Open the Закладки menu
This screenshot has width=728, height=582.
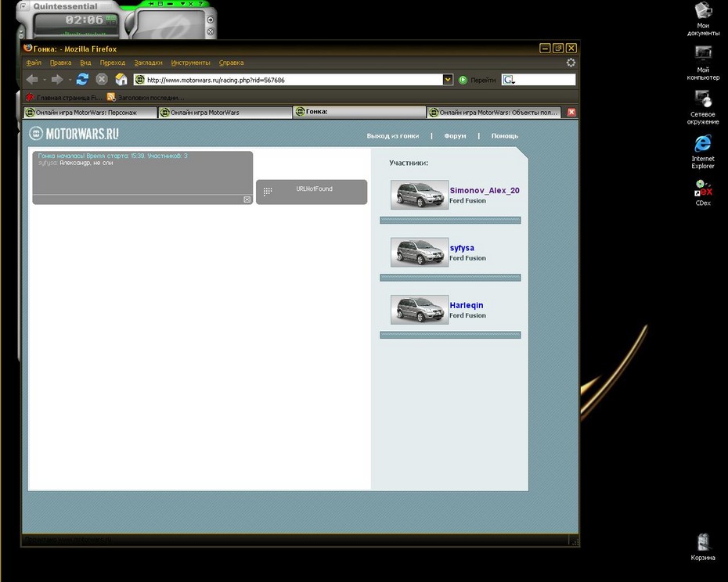[148, 63]
